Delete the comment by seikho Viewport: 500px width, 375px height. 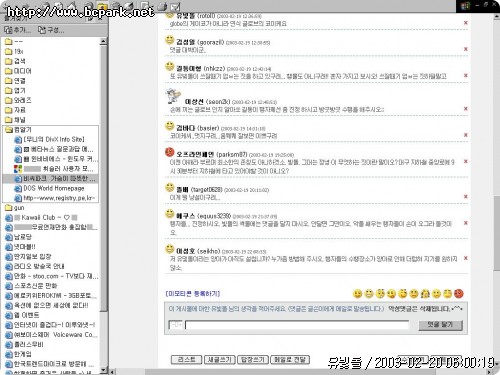pyautogui.click(x=466, y=258)
